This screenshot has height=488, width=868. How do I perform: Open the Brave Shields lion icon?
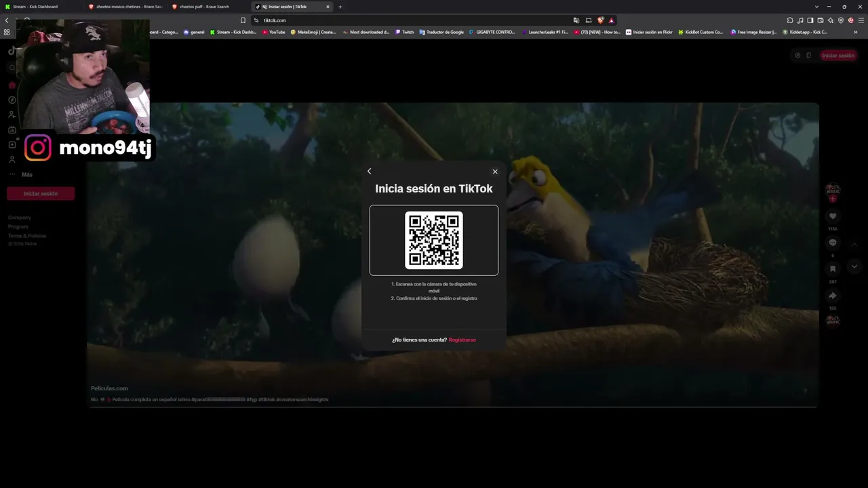[601, 20]
